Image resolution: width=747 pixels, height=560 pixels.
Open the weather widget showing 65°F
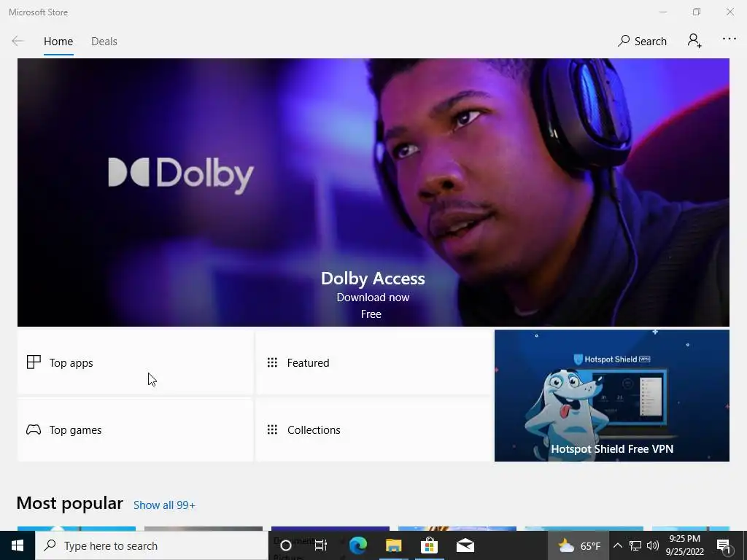(x=578, y=545)
